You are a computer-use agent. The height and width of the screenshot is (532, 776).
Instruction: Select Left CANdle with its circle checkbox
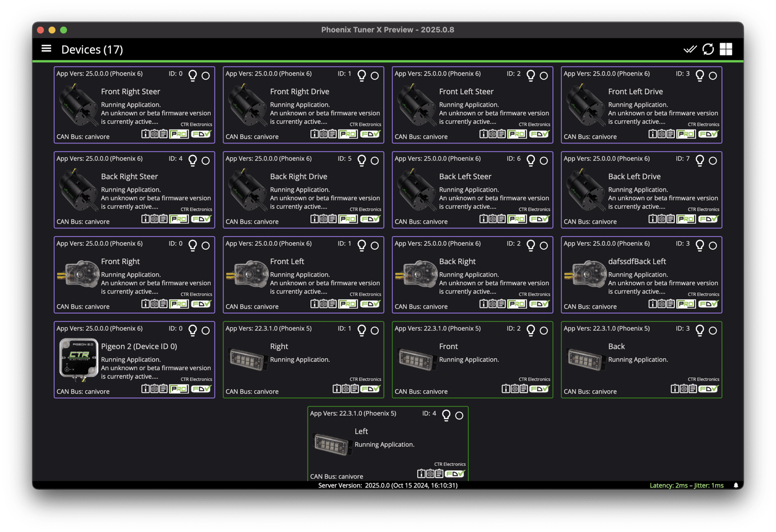tap(459, 415)
